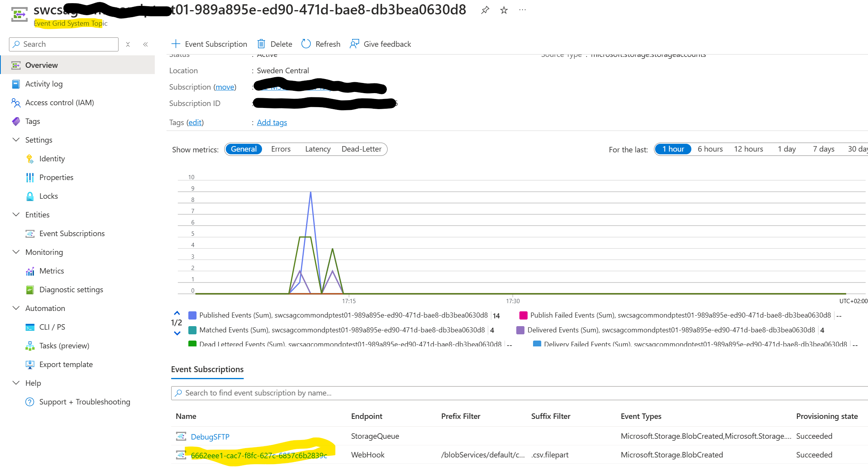Screen dimensions: 868x475
Task: Click the Tasks (preview) icon
Action: click(30, 346)
